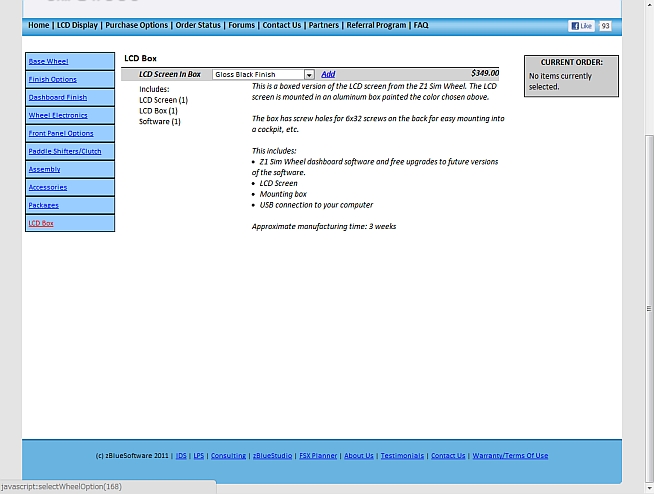The width and height of the screenshot is (654, 494).
Task: Click the 93 likes counter
Action: [605, 26]
